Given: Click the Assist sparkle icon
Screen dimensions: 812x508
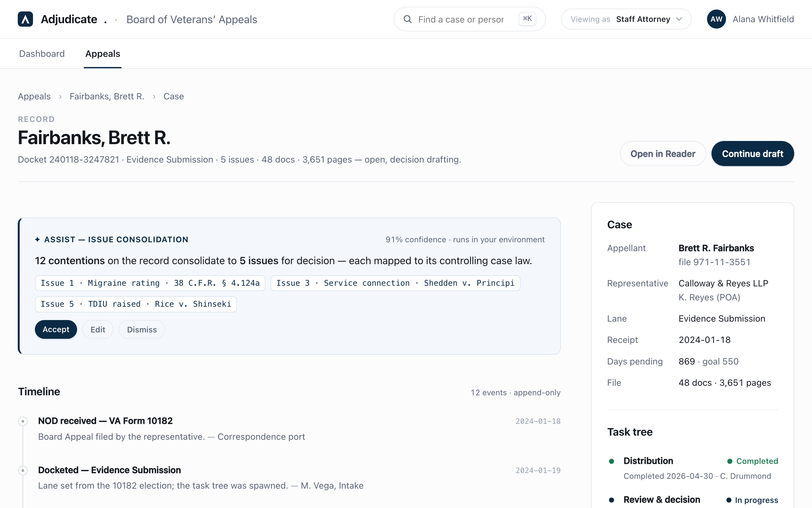Looking at the screenshot, I should (x=37, y=239).
